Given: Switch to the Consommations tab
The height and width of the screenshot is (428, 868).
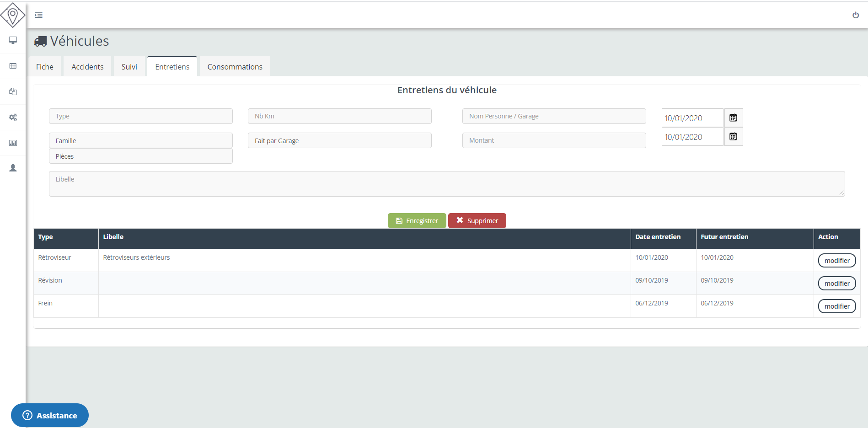Looking at the screenshot, I should tap(235, 67).
